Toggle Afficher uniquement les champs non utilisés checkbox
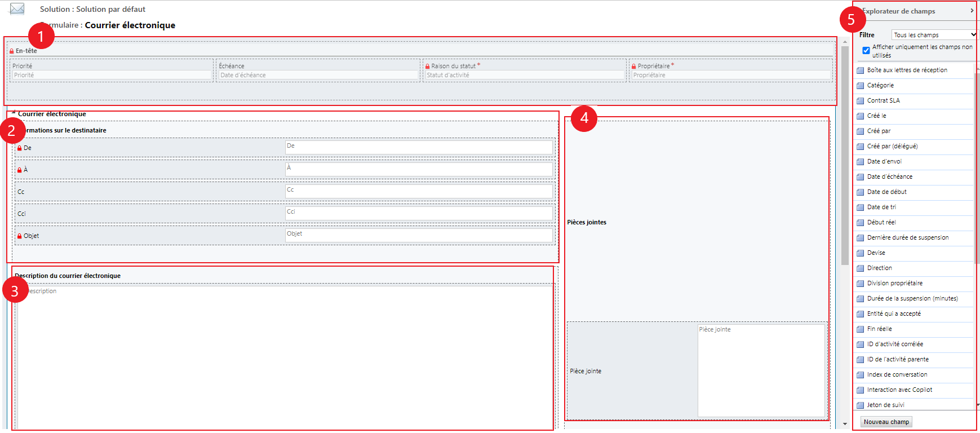The image size is (980, 433). tap(866, 51)
